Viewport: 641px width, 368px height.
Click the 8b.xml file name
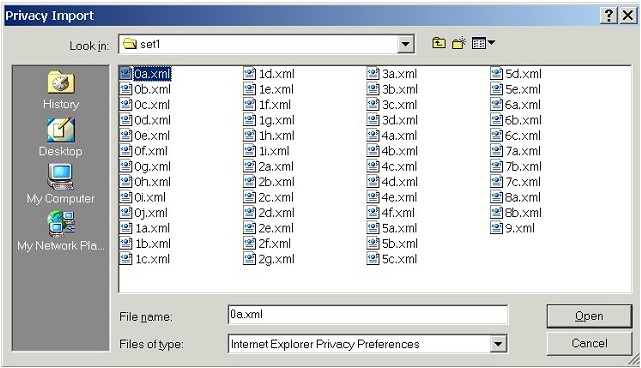523,213
